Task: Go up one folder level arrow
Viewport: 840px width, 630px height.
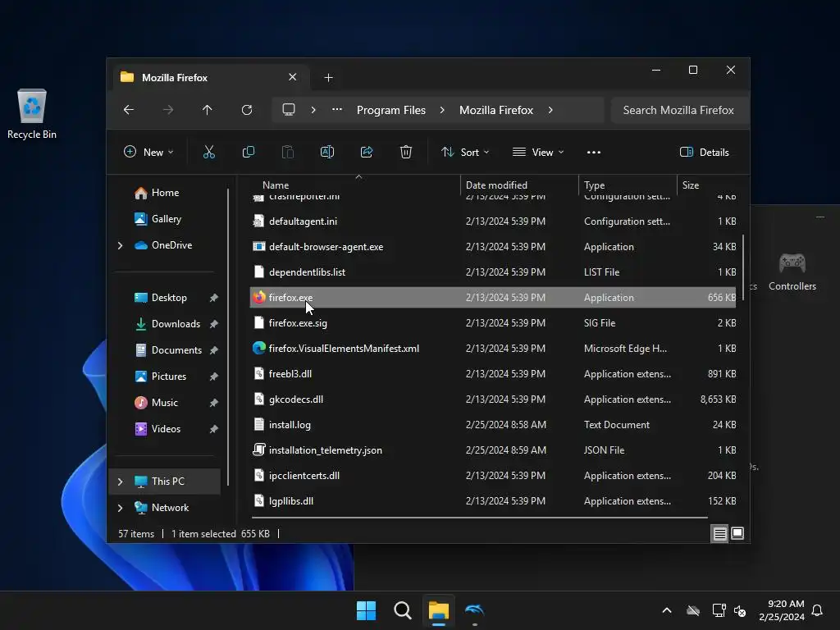Action: coord(208,110)
